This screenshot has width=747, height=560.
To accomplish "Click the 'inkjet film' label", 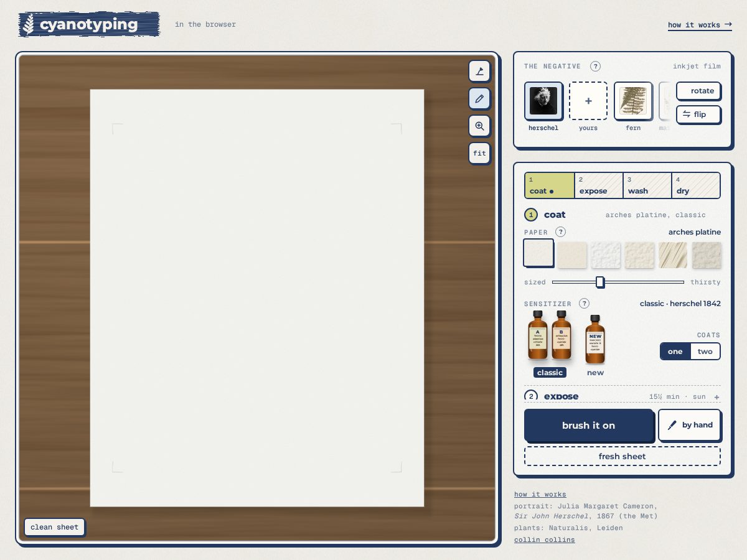I will coord(697,67).
